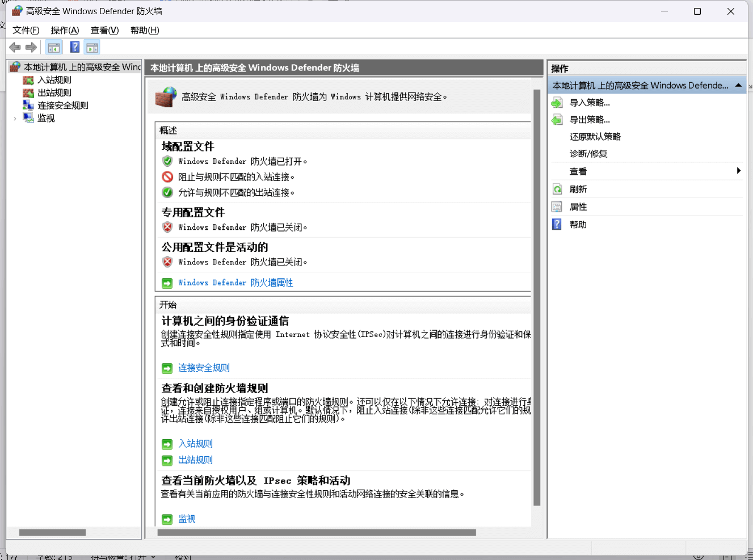This screenshot has width=753, height=560.
Task: Follow the 入站规则 link in the center pane
Action: point(195,444)
